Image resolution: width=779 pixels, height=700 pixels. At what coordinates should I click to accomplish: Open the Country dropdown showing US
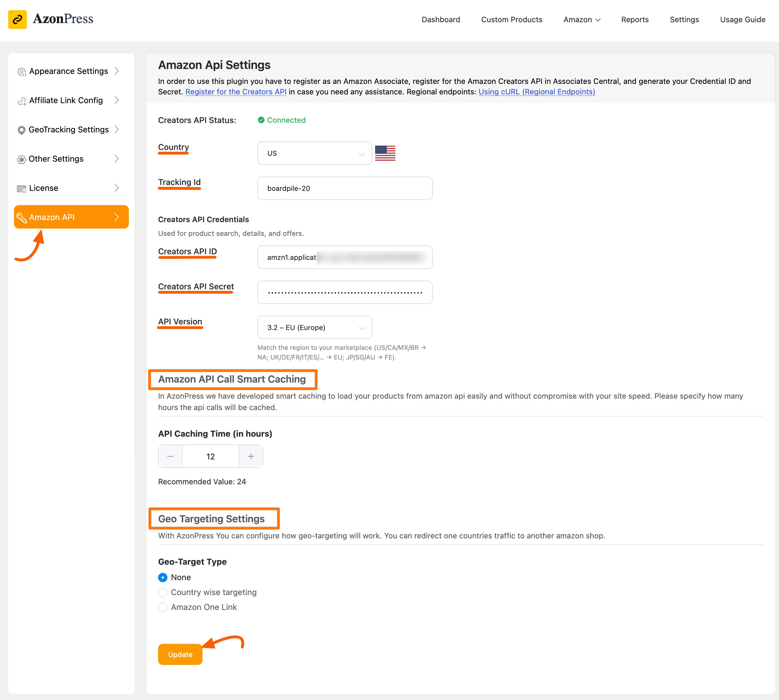tap(314, 153)
